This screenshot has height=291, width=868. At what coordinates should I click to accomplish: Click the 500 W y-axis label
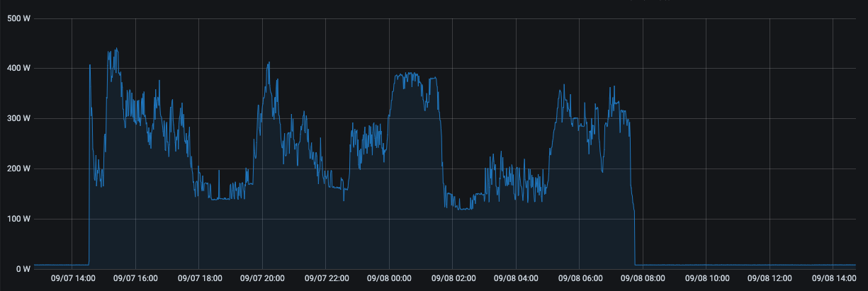pyautogui.click(x=18, y=18)
